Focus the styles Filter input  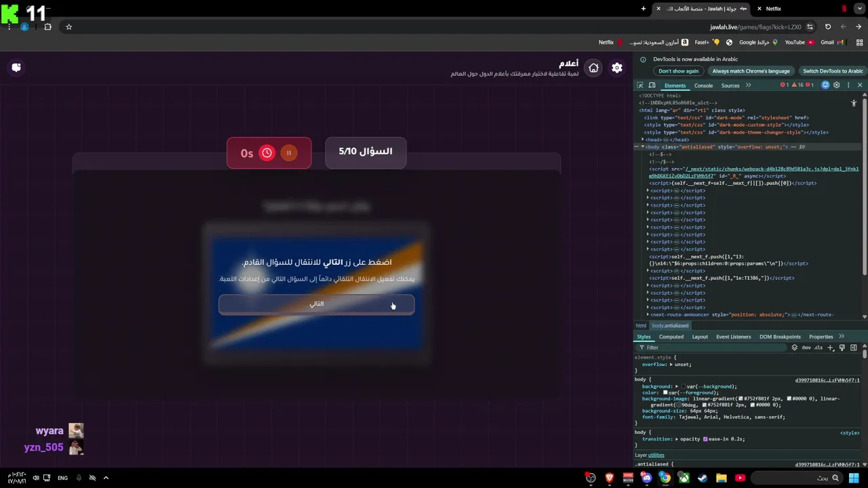[712, 348]
